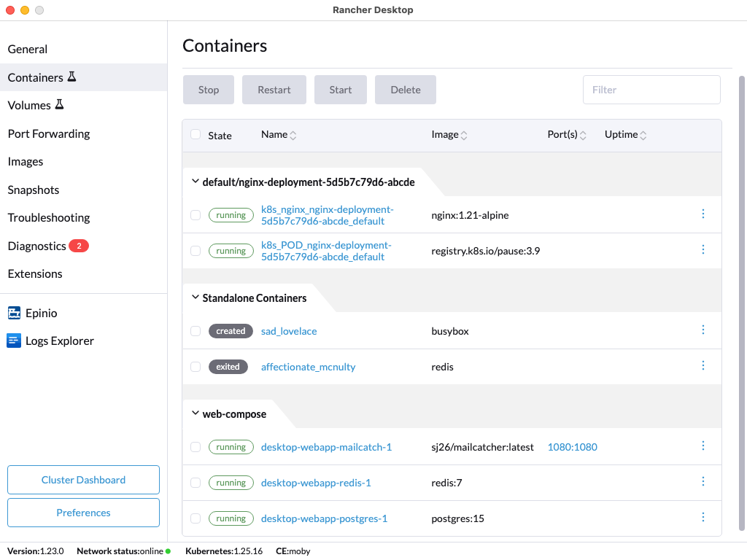Viewport: 747px width, 560px height.
Task: Click the exited state badge of affectionate_mcnulty
Action: (228, 367)
